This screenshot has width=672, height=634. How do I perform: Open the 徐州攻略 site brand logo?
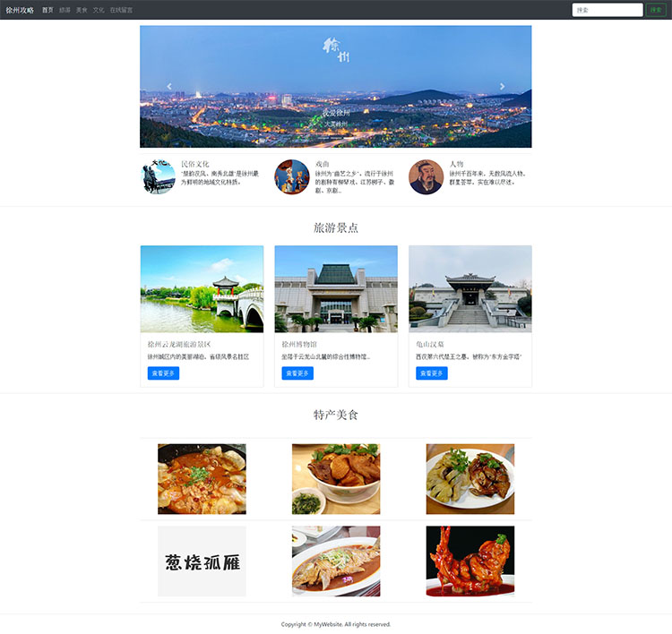(x=20, y=10)
